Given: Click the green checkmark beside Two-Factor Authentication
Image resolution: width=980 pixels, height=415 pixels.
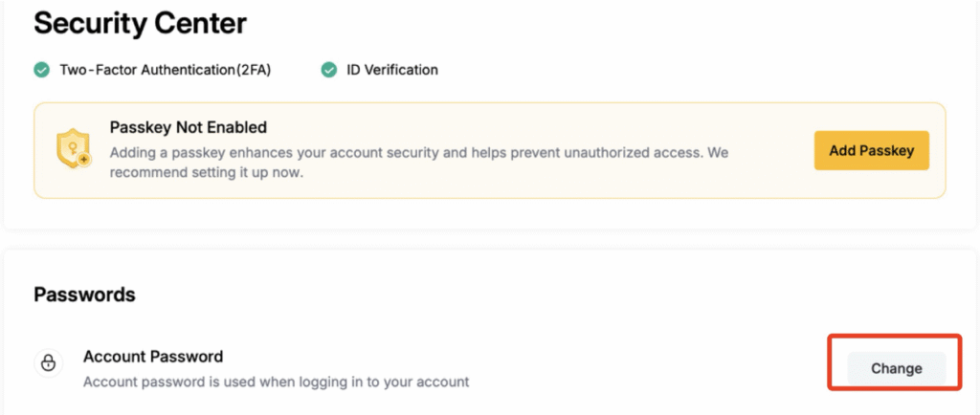Looking at the screenshot, I should [41, 70].
